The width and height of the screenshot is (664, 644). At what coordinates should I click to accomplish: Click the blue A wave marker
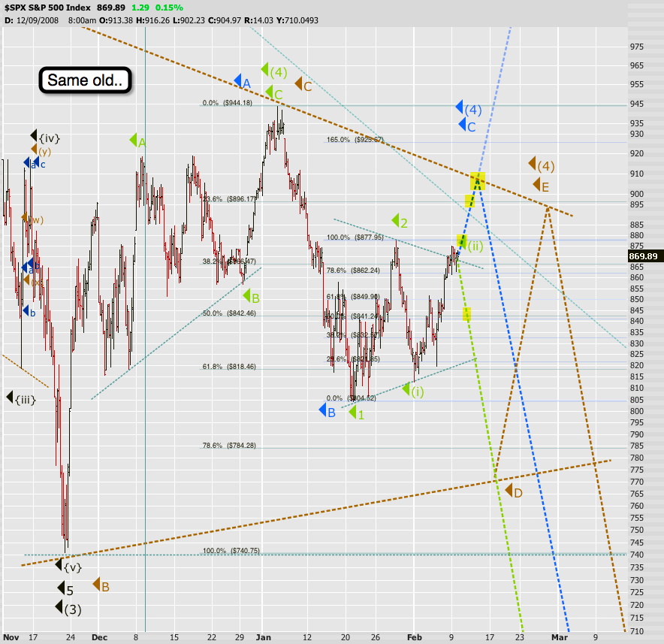click(241, 82)
